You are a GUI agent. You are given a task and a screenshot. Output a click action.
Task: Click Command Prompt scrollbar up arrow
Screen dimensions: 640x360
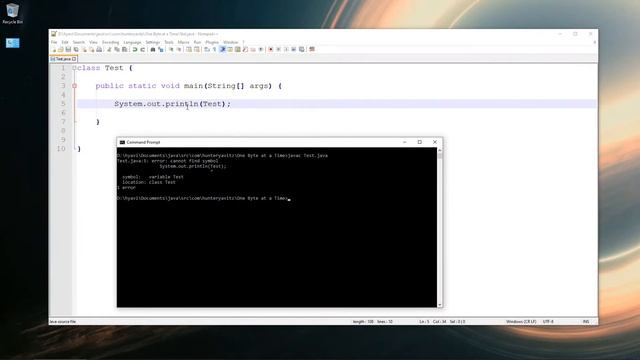440,151
